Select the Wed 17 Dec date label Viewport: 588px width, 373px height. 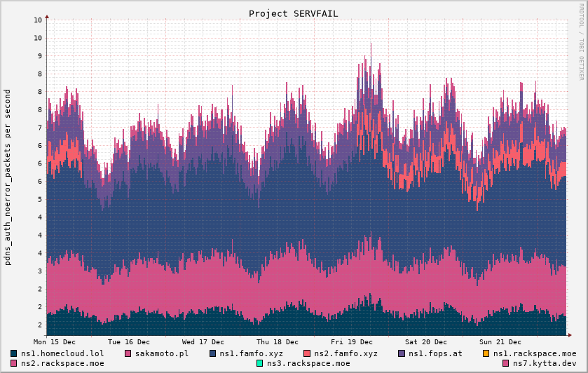point(203,342)
